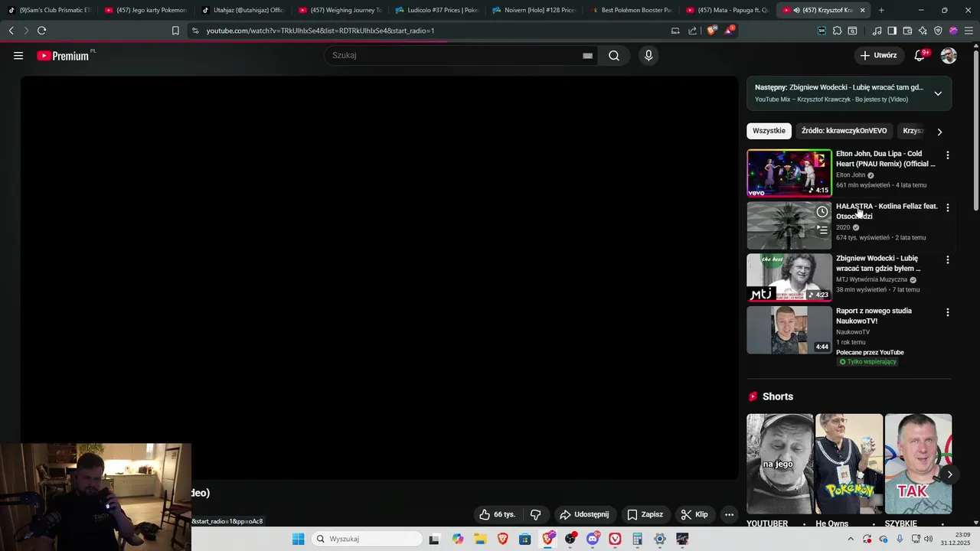
Task: Bookmark this page icon
Action: coord(175,31)
